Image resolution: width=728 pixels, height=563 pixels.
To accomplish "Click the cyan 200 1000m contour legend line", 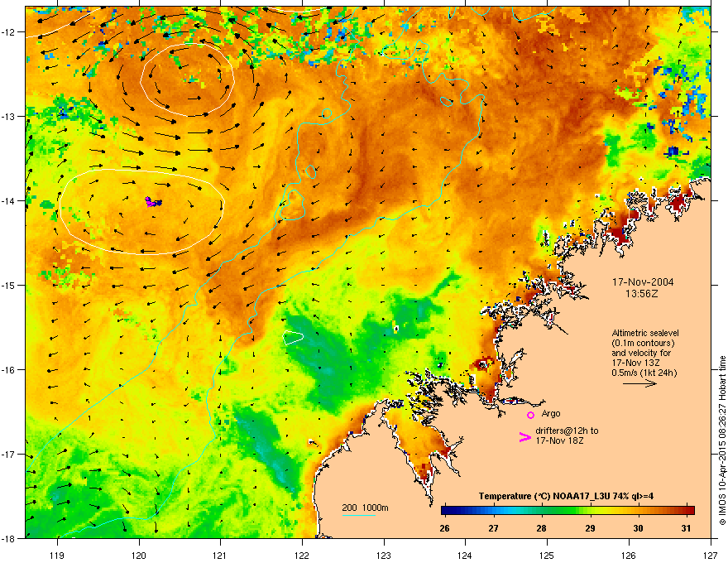I will [359, 516].
